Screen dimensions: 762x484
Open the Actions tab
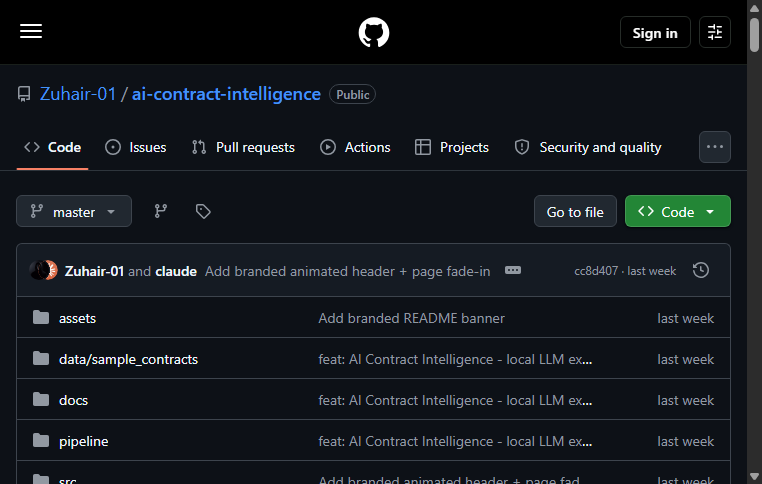coord(355,147)
